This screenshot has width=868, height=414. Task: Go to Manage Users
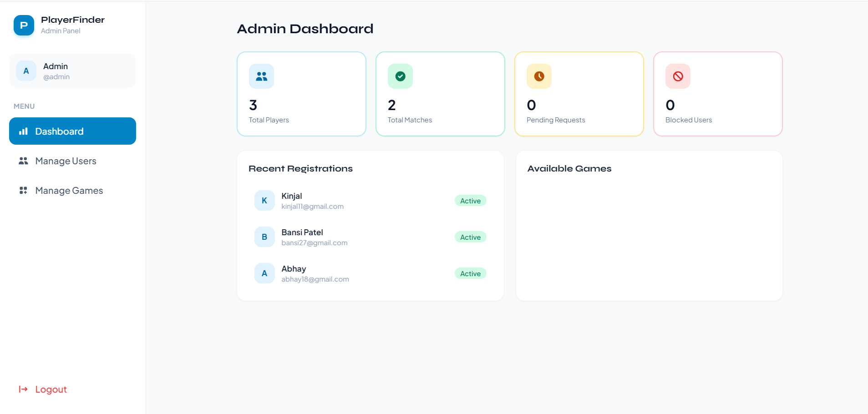pos(72,161)
